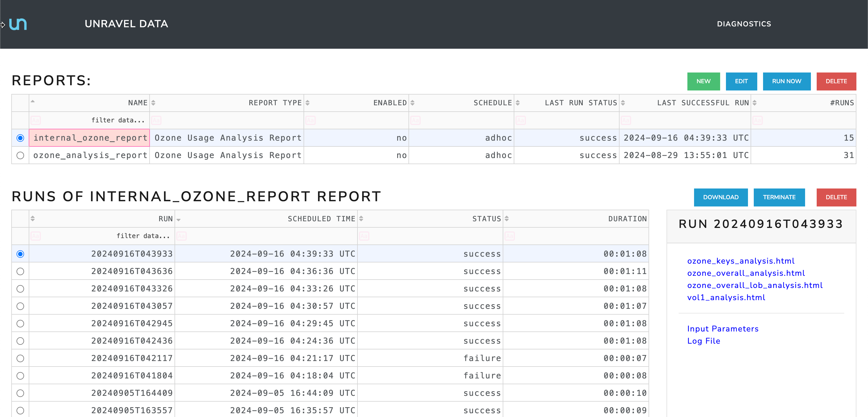Select failed run 20240916T042117 radio button
The image size is (868, 417).
coord(20,358)
